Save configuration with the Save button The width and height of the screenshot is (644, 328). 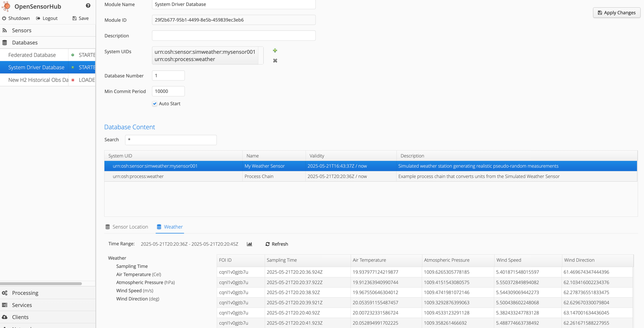pos(80,18)
